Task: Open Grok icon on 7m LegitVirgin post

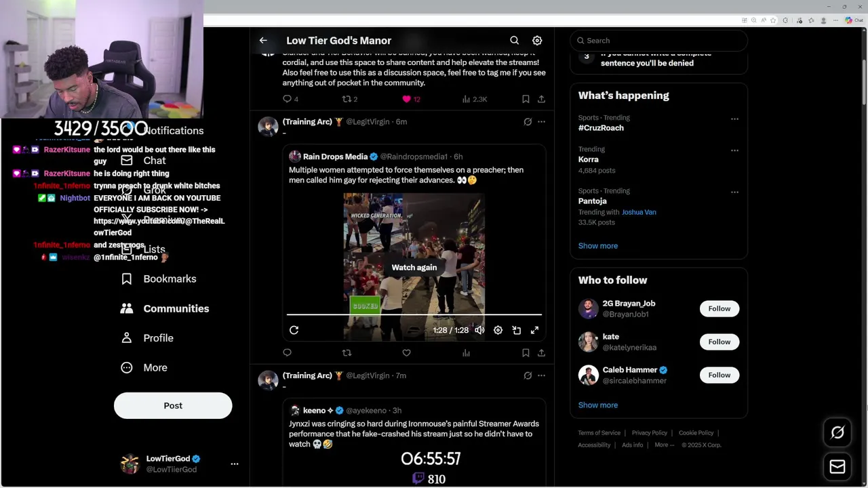Action: pos(528,375)
